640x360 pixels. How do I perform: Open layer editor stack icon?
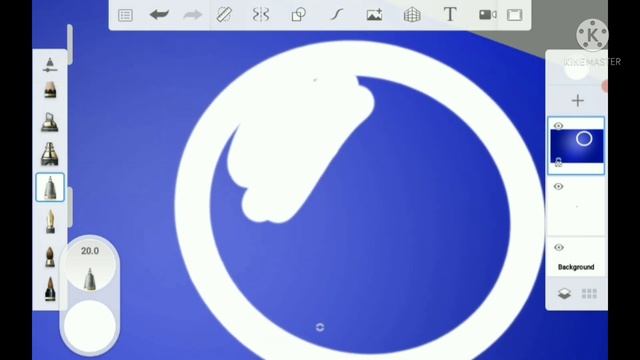564,293
